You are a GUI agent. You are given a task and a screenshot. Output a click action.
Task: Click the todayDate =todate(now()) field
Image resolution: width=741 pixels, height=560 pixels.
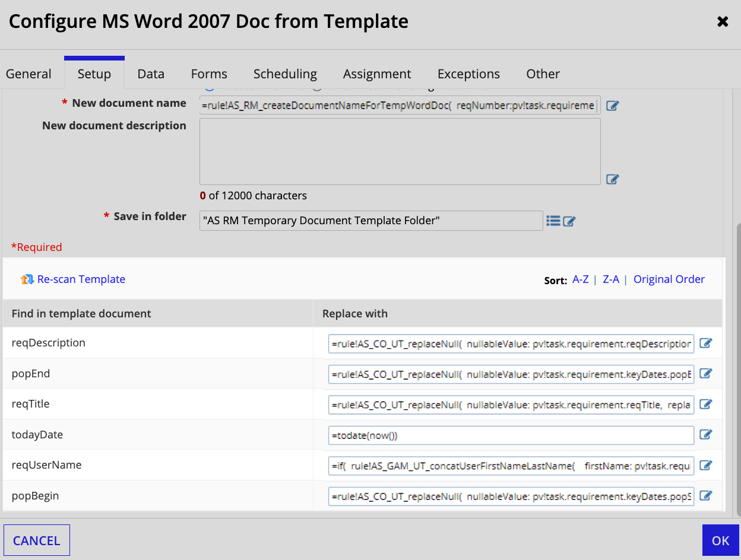pos(511,435)
